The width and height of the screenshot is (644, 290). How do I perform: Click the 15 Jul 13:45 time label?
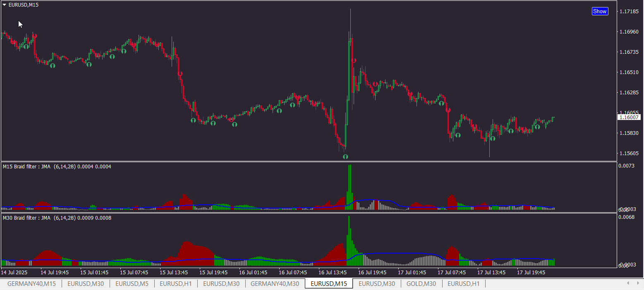coord(174,273)
